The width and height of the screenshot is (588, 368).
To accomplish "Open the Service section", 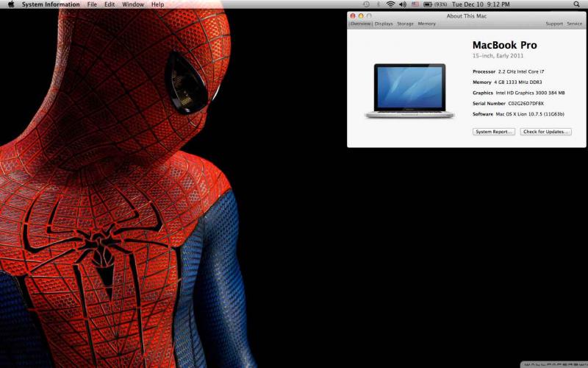I will [575, 24].
